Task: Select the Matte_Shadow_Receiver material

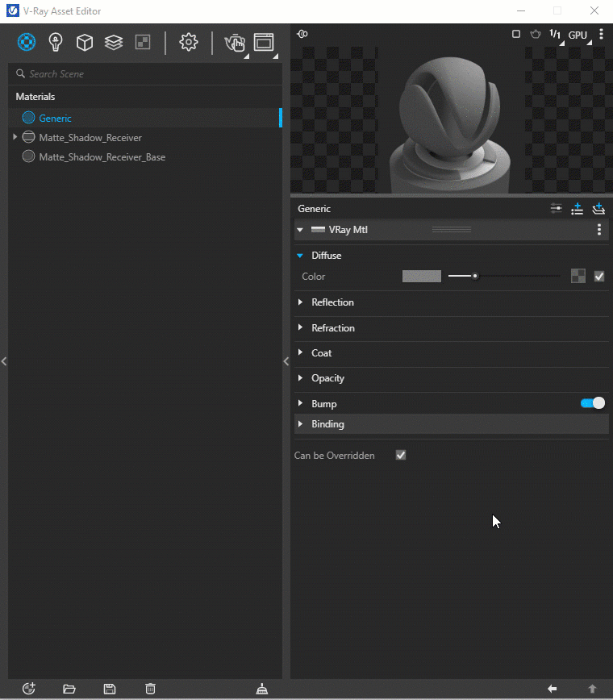Action: click(x=145, y=137)
